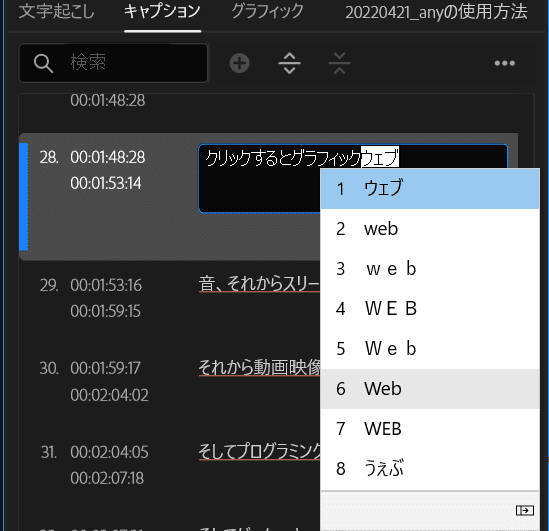Screen dimensions: 549x531
Task: Choose full-width lowercase candidate 3 ｗｅｂ
Action: (x=430, y=269)
